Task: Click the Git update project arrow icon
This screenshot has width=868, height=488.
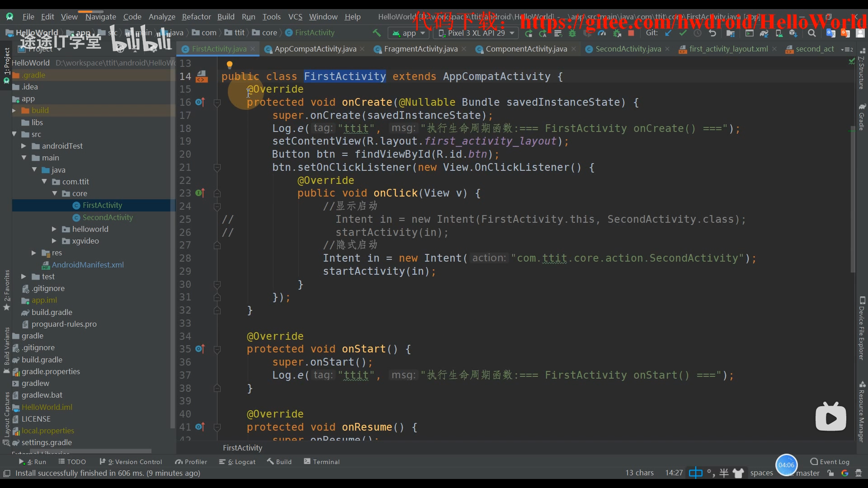Action: click(668, 33)
